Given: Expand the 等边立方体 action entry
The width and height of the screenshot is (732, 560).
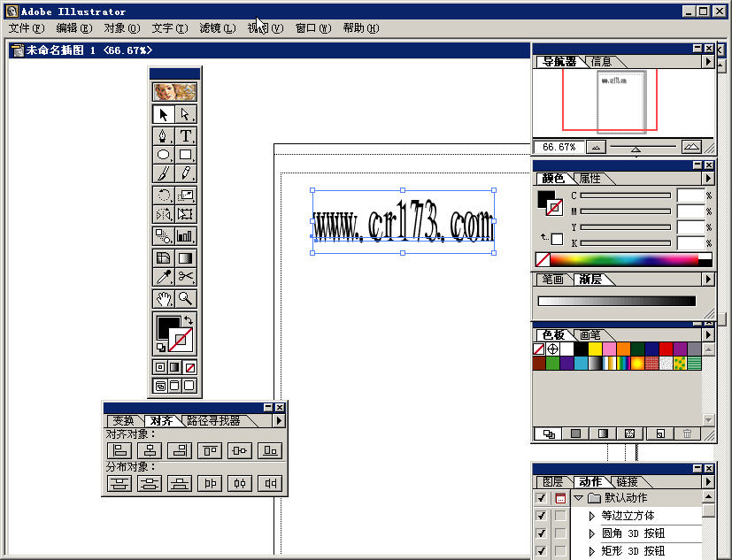Looking at the screenshot, I should pos(590,515).
